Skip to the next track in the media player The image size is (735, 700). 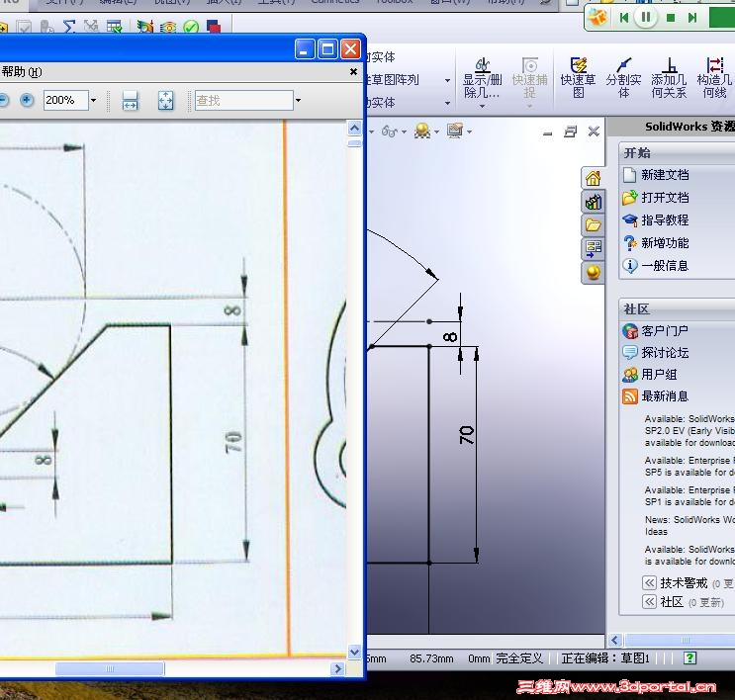pos(692,18)
